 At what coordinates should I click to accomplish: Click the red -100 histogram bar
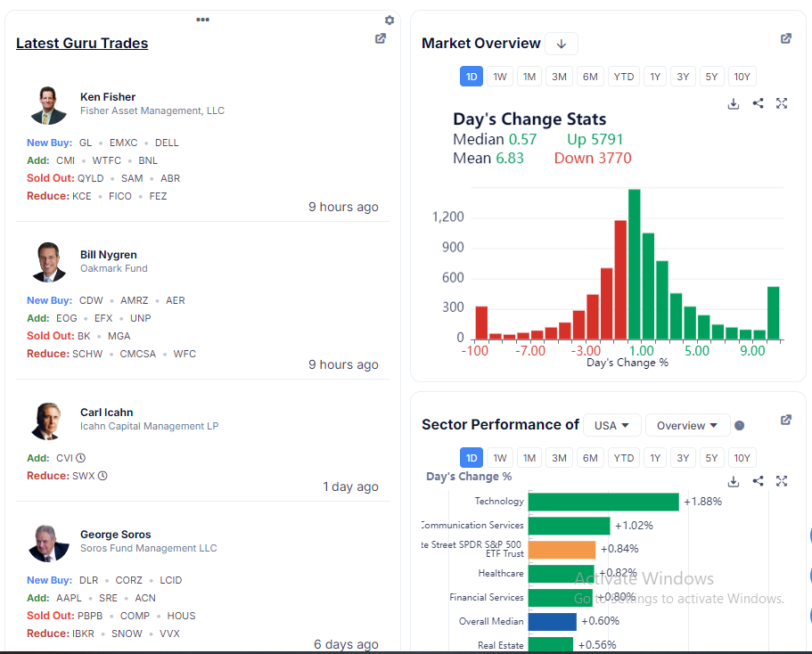(481, 323)
